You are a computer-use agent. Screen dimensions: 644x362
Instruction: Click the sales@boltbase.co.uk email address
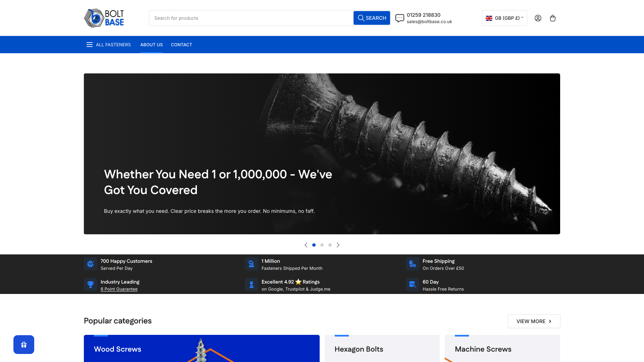point(429,22)
